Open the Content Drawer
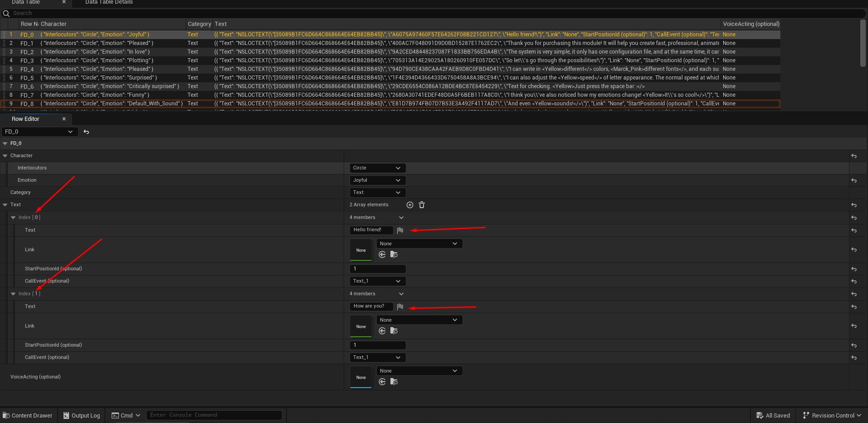This screenshot has height=423, width=868. 28,415
